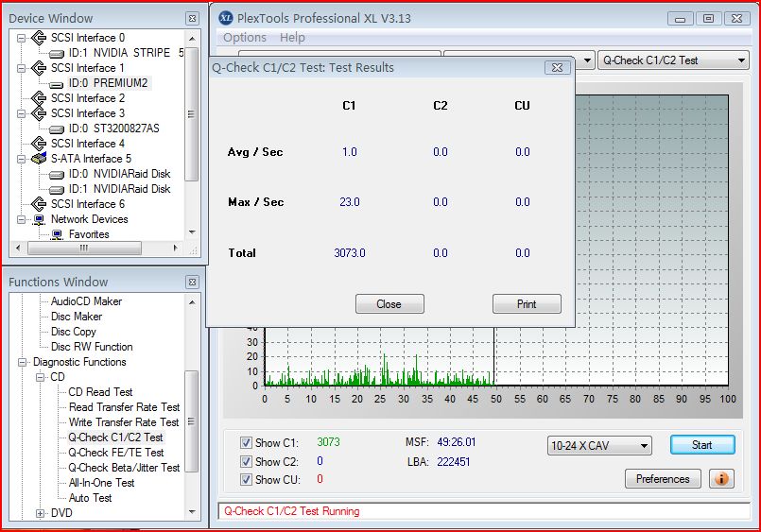Image resolution: width=761 pixels, height=532 pixels.
Task: Close the Test Results dialog with X
Action: 557,67
